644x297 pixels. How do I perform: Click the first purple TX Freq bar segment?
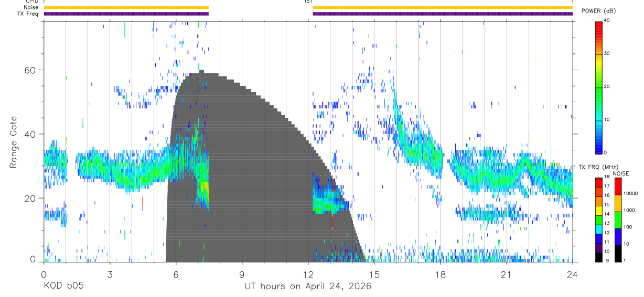[126, 14]
